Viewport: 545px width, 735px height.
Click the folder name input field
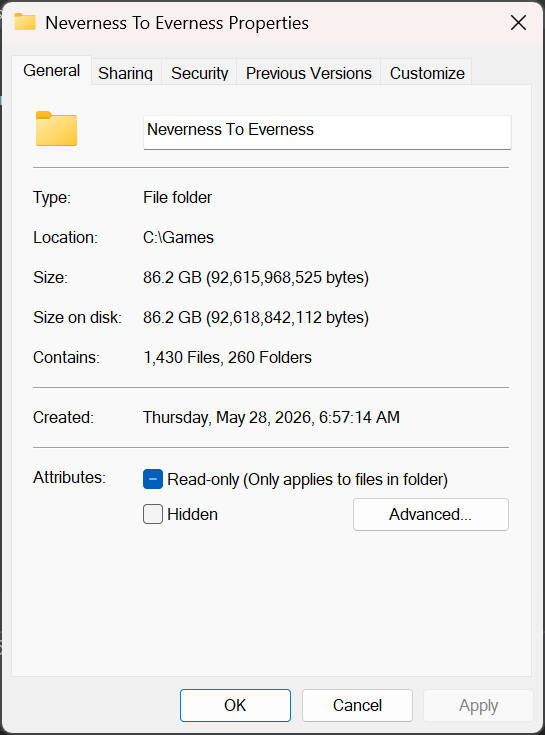[x=327, y=132]
